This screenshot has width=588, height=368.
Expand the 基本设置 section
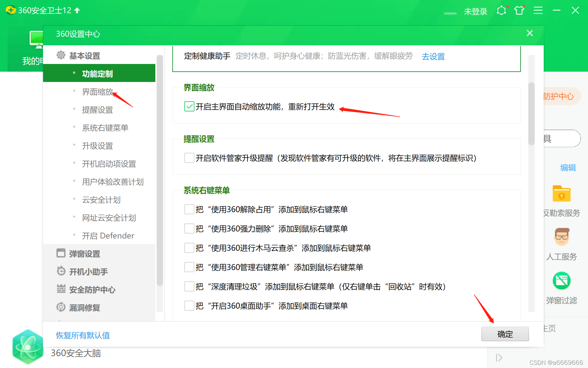pos(85,56)
